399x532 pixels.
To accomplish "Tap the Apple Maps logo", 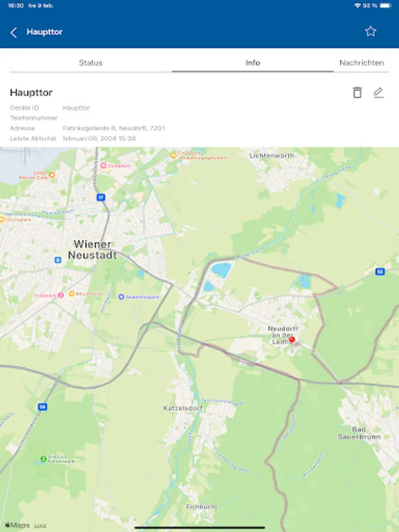I will point(17,525).
